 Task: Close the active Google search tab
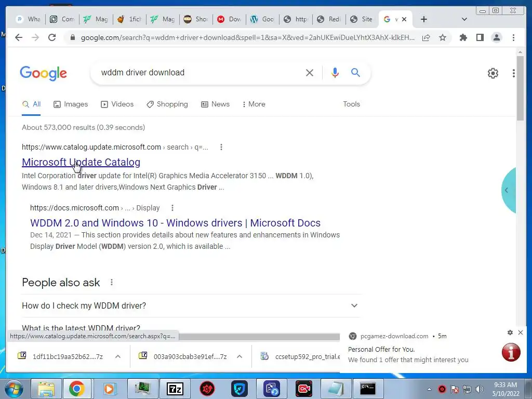[x=404, y=19]
